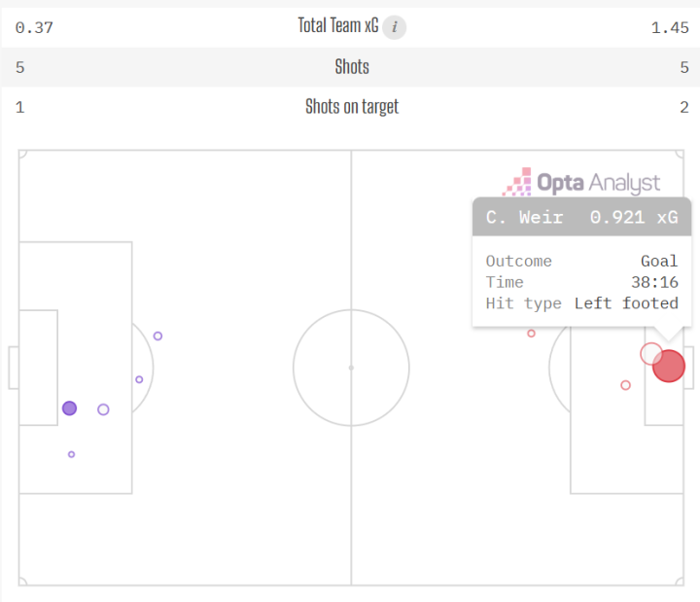Click the Total Team xG label

point(338,26)
